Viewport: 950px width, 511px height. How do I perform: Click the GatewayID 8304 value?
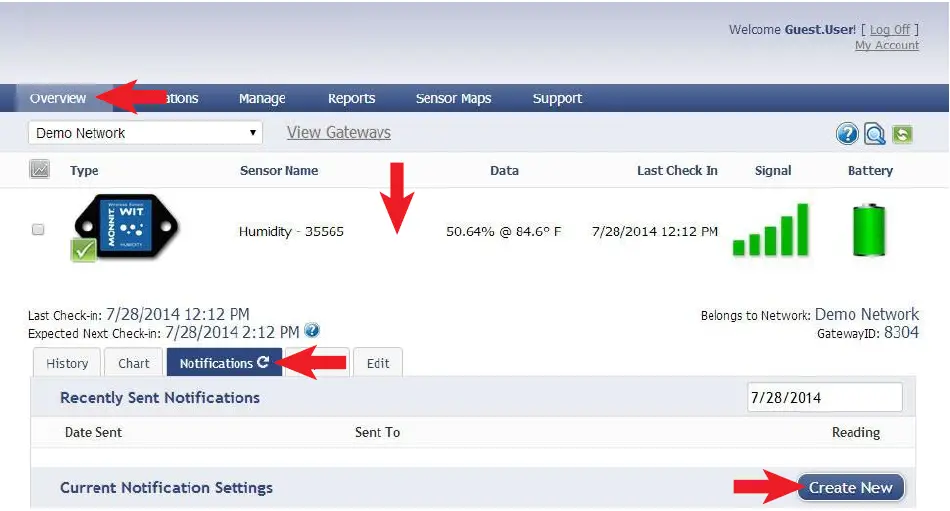coord(901,332)
